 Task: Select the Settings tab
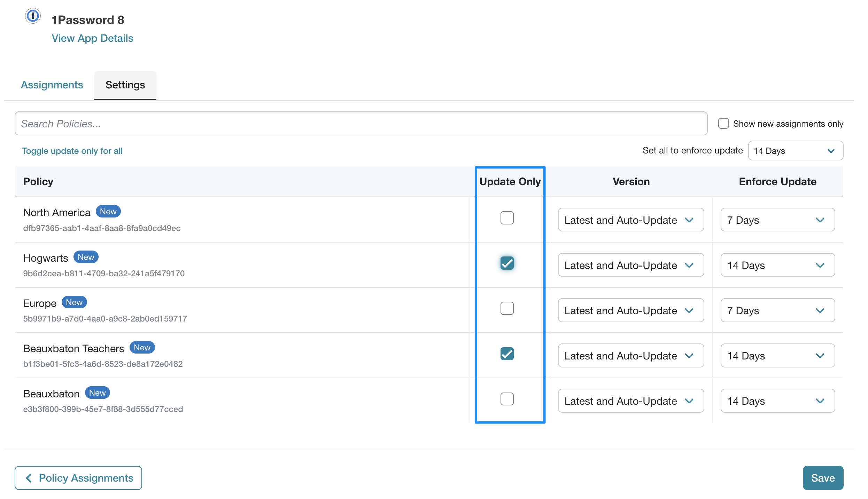point(125,85)
